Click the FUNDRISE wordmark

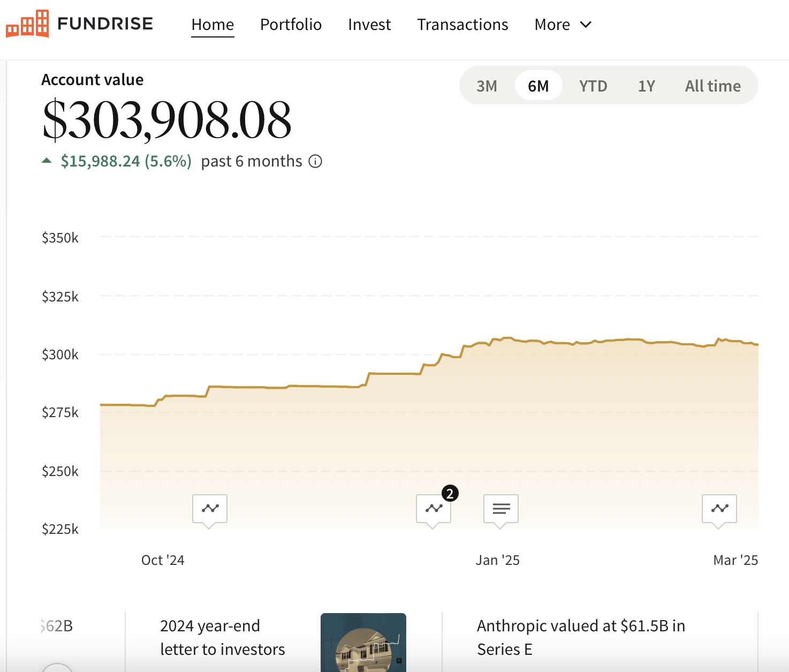point(105,24)
